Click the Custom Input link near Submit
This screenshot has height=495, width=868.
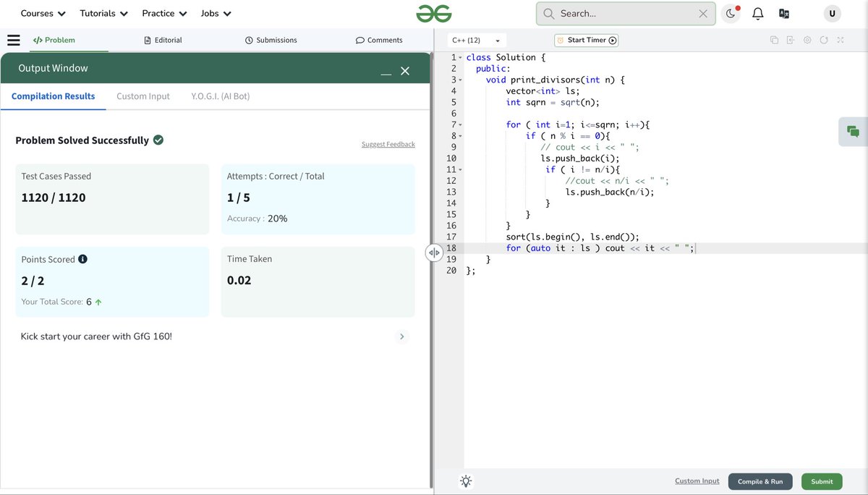[697, 481]
